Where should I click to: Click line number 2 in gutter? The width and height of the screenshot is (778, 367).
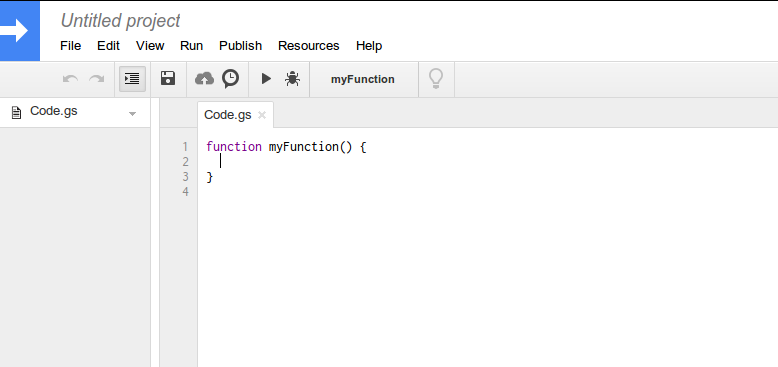pyautogui.click(x=186, y=162)
